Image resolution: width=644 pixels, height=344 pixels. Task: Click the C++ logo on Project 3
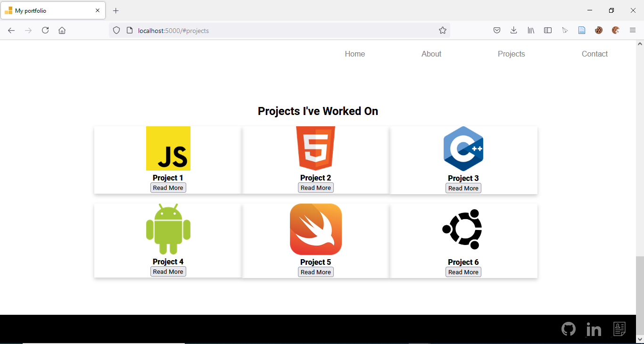(463, 148)
